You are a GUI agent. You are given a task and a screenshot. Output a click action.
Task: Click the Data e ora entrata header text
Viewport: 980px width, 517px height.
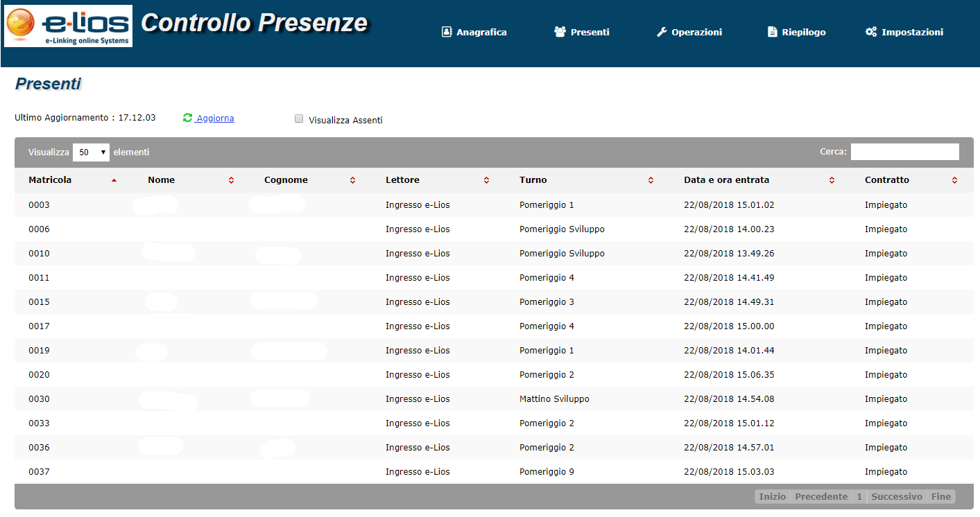[x=726, y=180]
